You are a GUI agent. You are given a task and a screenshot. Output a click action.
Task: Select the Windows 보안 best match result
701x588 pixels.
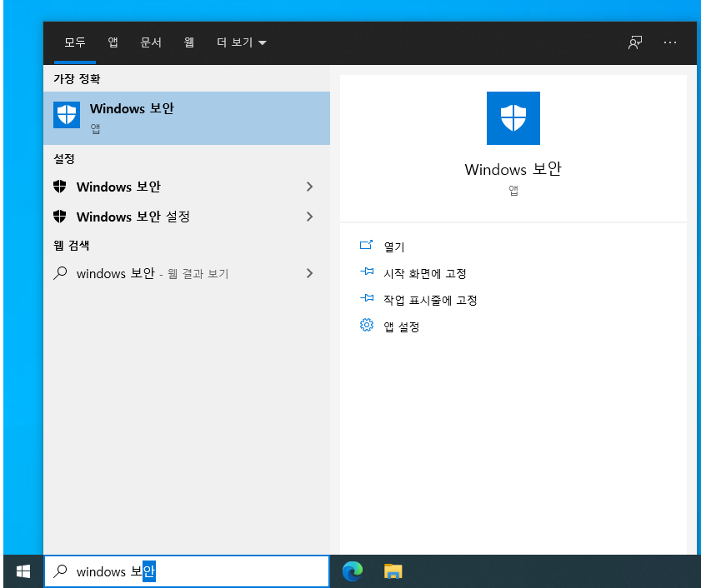(x=187, y=118)
